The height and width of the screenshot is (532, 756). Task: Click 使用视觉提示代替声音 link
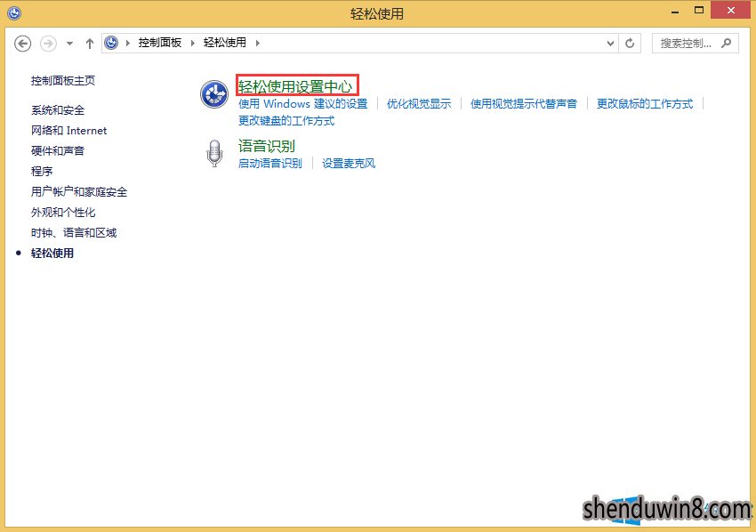[x=524, y=104]
